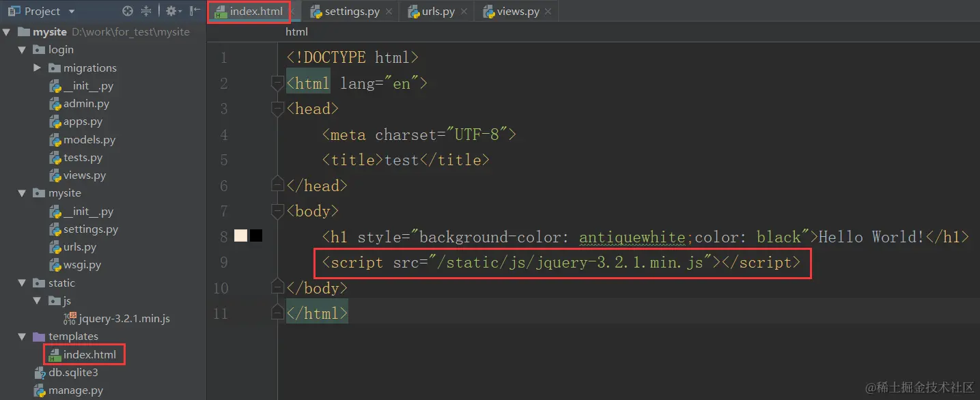
Task: Select __init__.py under inner mysite package
Action: tap(88, 212)
